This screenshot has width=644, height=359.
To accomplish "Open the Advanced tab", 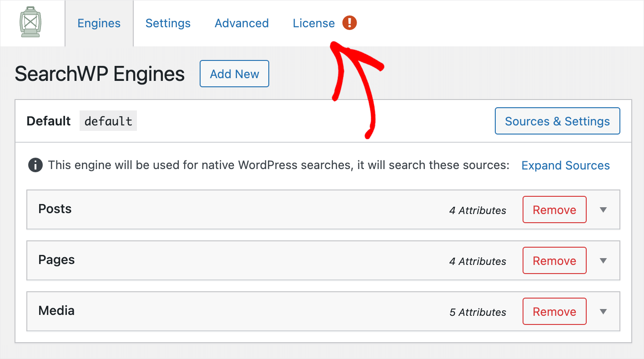I will (x=241, y=23).
